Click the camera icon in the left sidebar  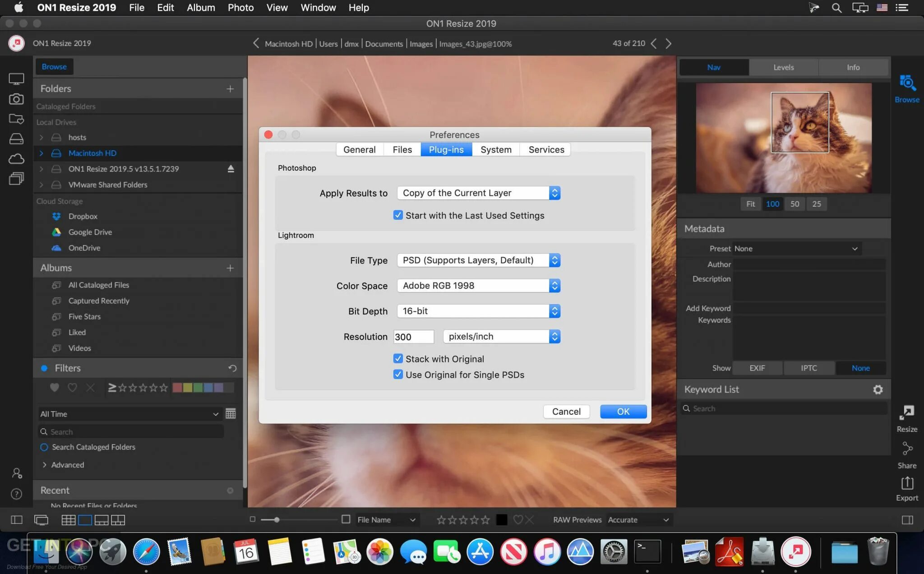coord(16,99)
